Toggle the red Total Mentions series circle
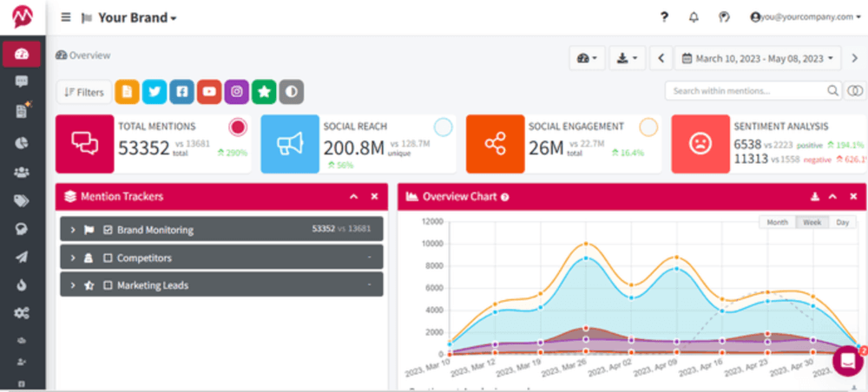This screenshot has width=868, height=392. tap(238, 127)
